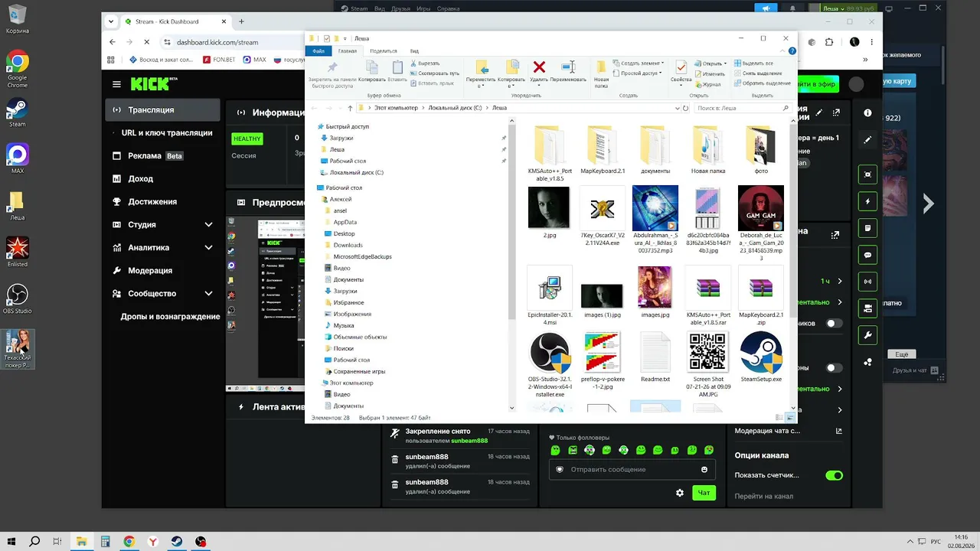Click Перейти на канал link
Viewport: 980px width, 551px height.
click(x=763, y=496)
